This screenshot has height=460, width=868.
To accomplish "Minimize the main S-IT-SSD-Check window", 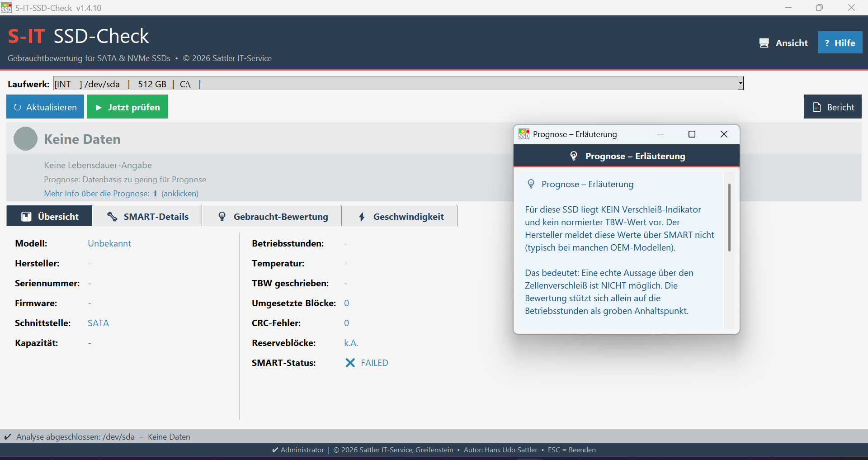I will [788, 8].
